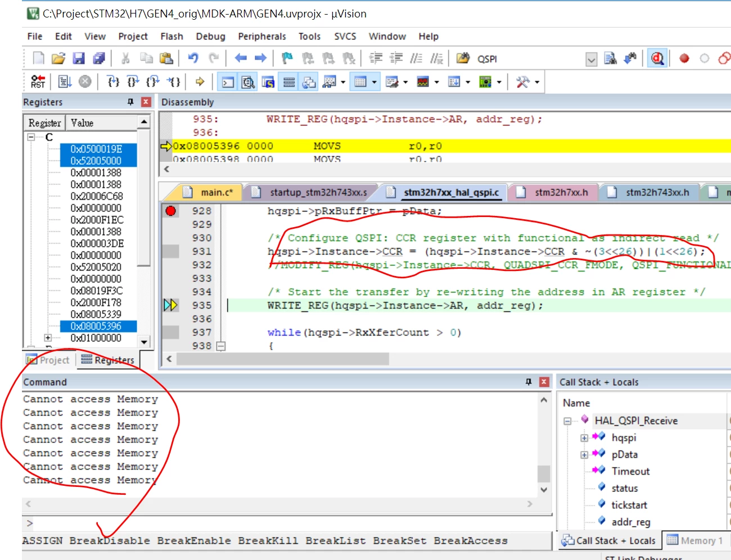The width and height of the screenshot is (731, 560).
Task: Click the Value column header in Registers
Action: coord(101,123)
